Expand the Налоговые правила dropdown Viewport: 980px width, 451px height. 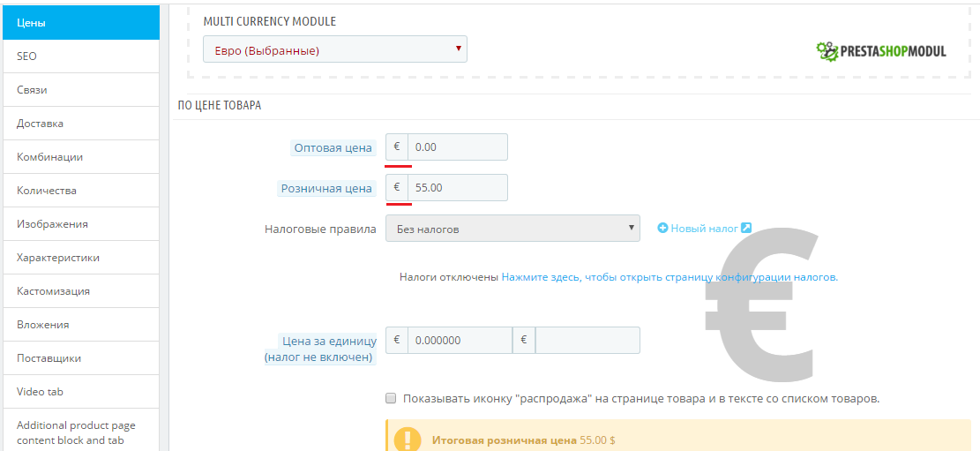513,229
